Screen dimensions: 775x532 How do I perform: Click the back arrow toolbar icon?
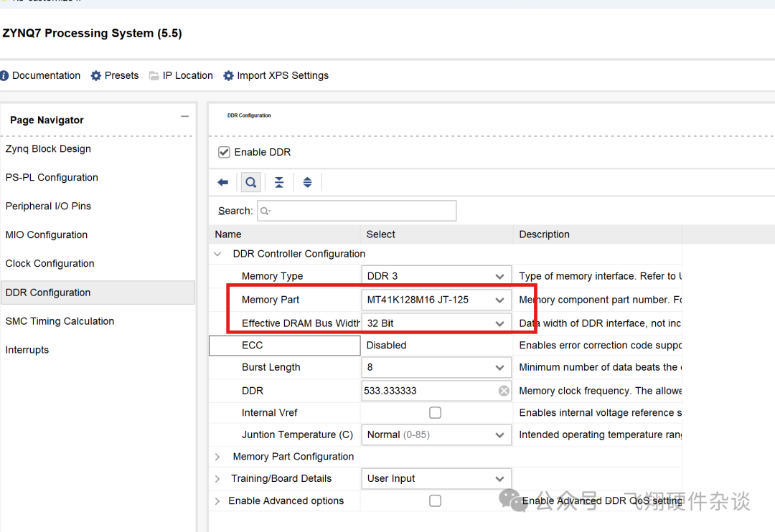click(223, 182)
